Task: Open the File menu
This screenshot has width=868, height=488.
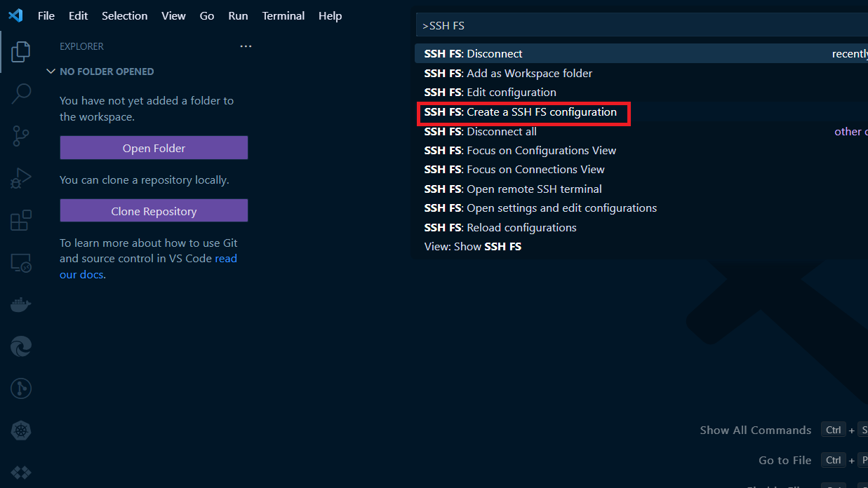Action: coord(46,15)
